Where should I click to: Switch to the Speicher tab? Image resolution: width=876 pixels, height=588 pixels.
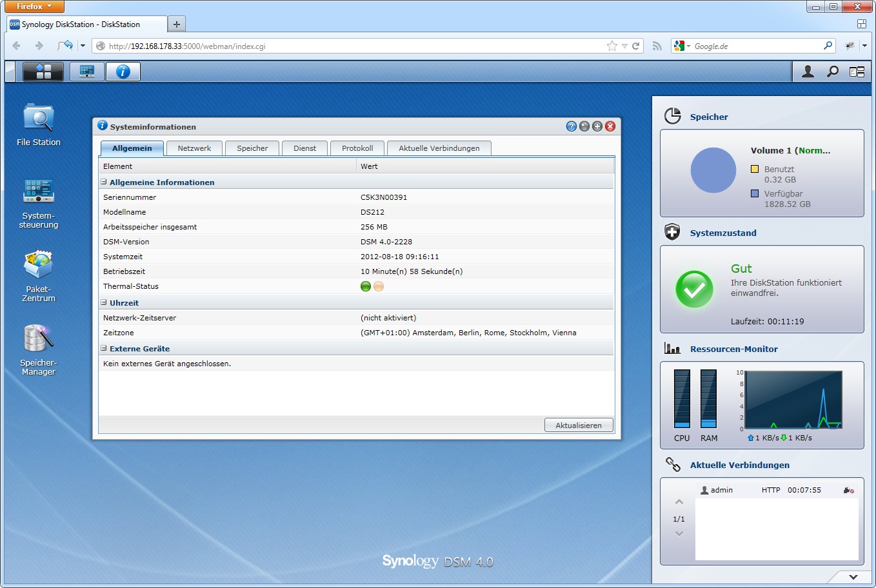[x=252, y=148]
